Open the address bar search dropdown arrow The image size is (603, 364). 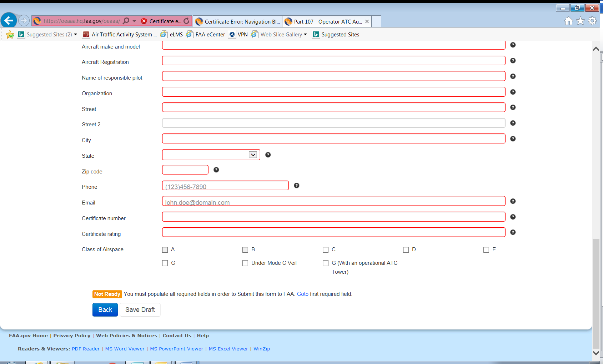134,21
